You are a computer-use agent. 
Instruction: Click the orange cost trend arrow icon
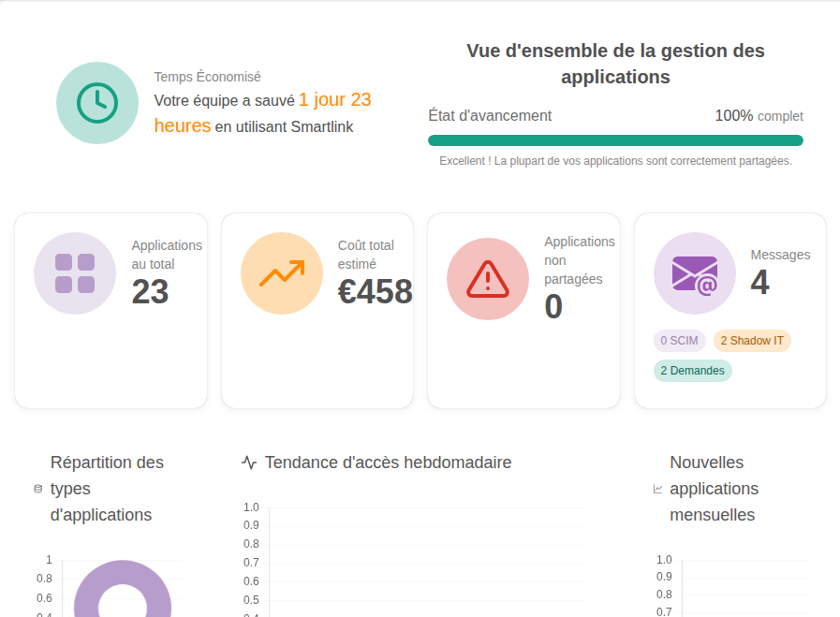[x=281, y=272]
